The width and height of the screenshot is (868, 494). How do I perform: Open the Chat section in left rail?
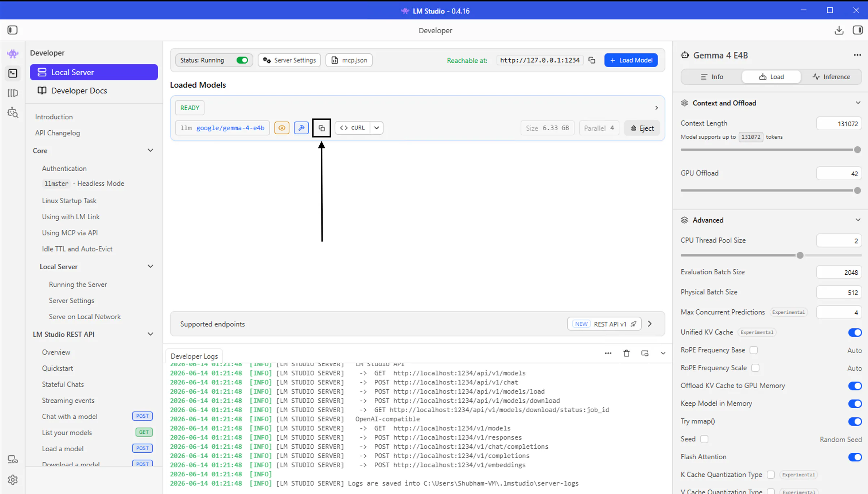(x=13, y=54)
